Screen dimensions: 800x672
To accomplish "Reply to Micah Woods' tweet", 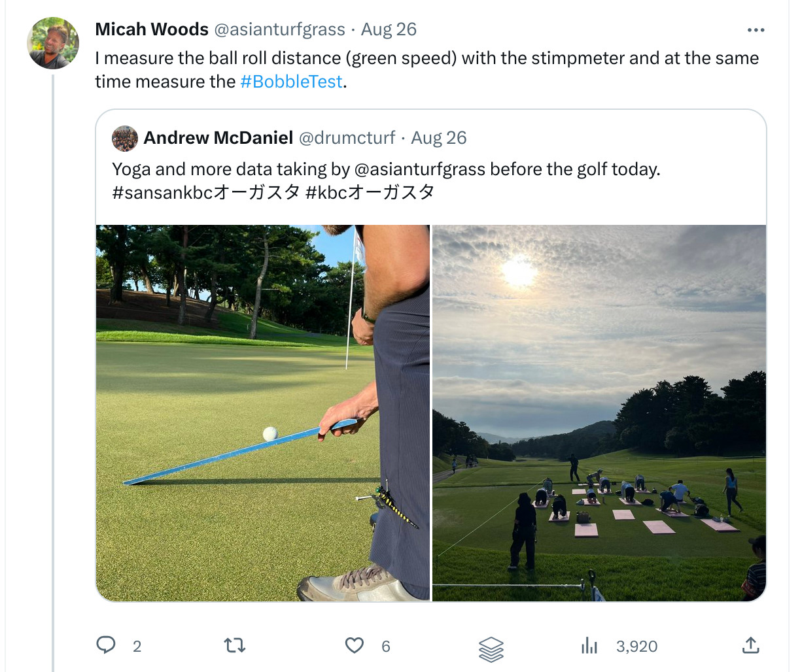I will click(107, 646).
